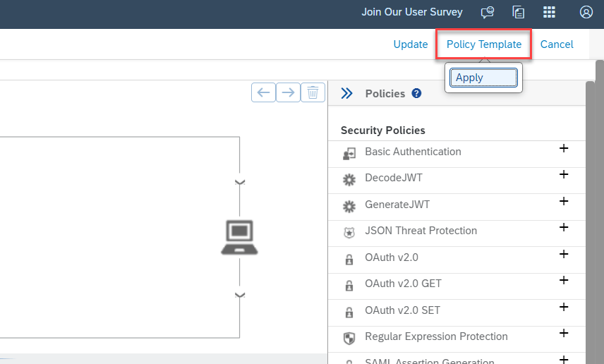This screenshot has width=604, height=364.
Task: Click the undo left arrow button
Action: [263, 92]
